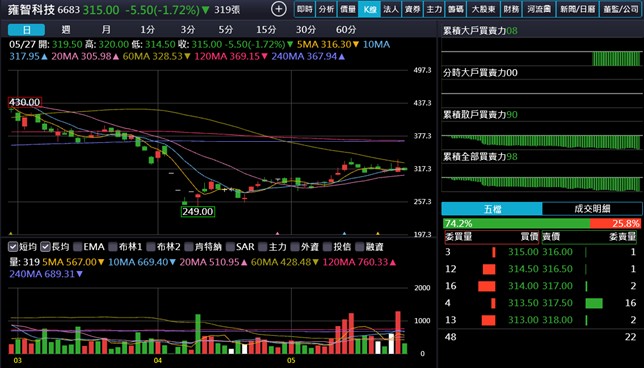Click the 委買量 column header
The image size is (644, 368).
pyautogui.click(x=458, y=237)
